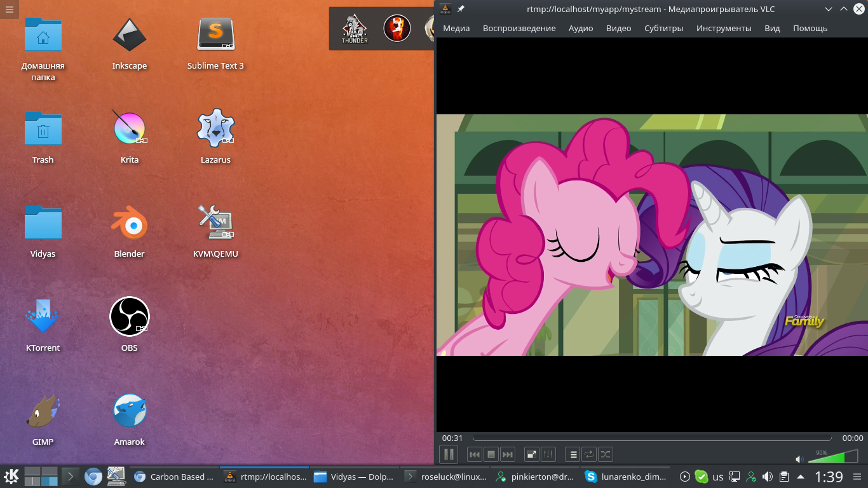Stop VLC playback
The width and height of the screenshot is (868, 488).
(491, 454)
